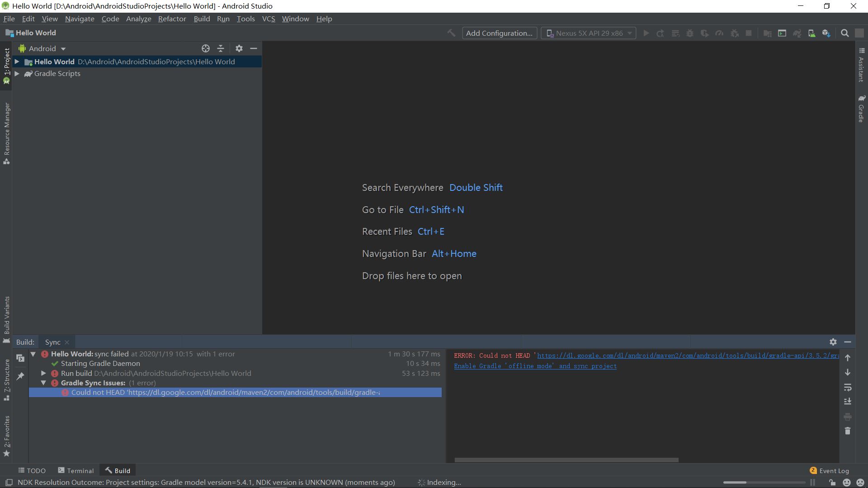
Task: Hide the Build window minus icon
Action: click(848, 342)
